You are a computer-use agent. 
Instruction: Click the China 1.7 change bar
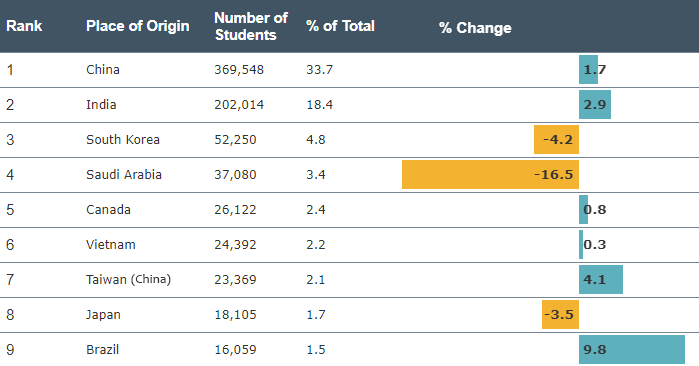(588, 70)
